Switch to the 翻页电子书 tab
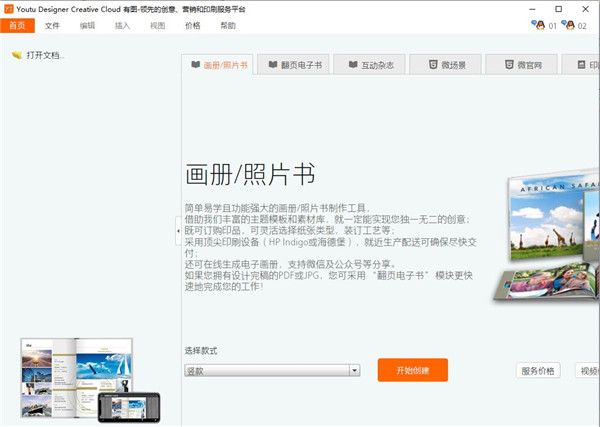This screenshot has width=600, height=427. click(293, 65)
